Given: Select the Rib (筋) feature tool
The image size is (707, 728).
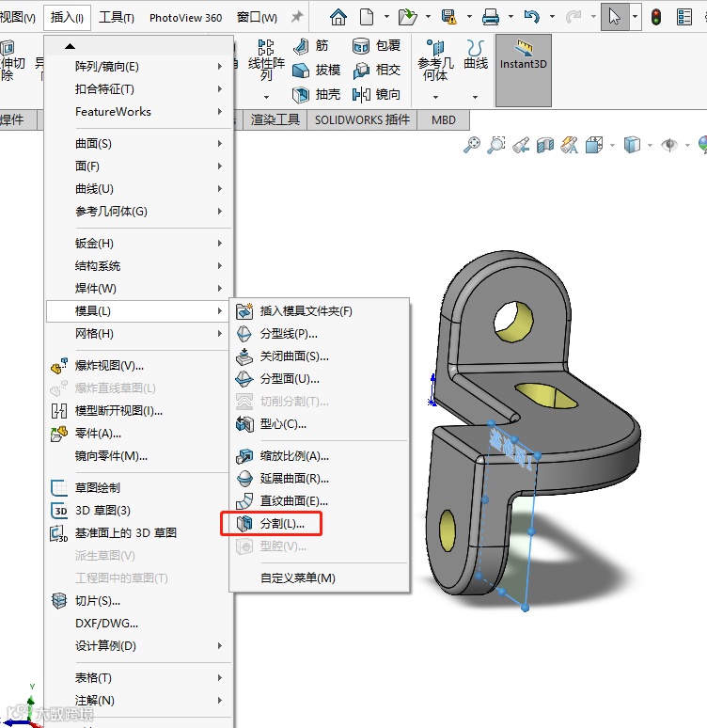Looking at the screenshot, I should pos(311,45).
